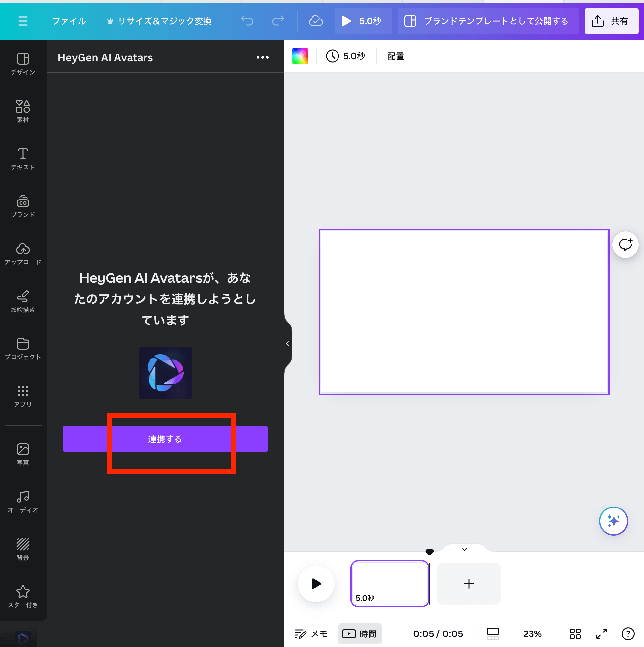Viewport: 644px width, 647px height.
Task: Open the hamburger main menu
Action: pos(23,21)
